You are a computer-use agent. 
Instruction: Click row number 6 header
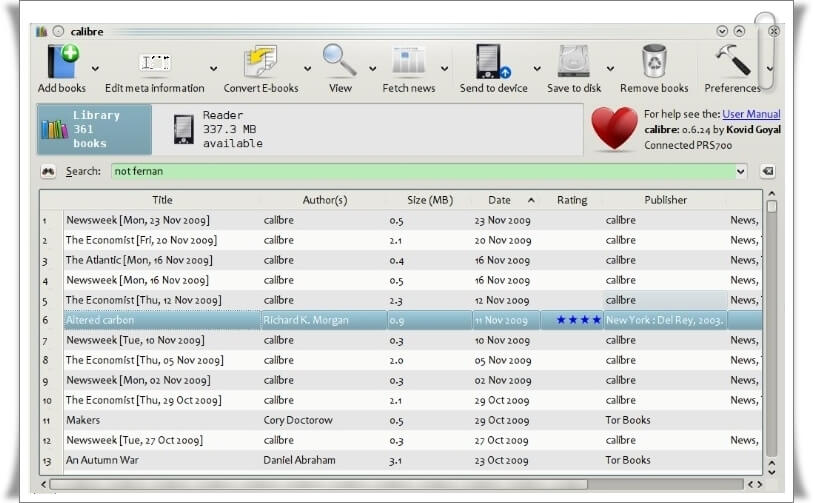51,320
